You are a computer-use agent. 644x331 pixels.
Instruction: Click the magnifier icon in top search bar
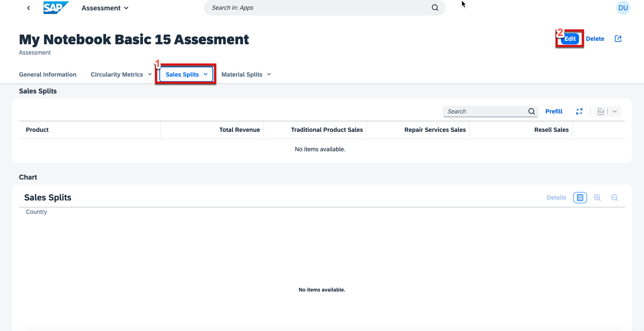(x=435, y=8)
